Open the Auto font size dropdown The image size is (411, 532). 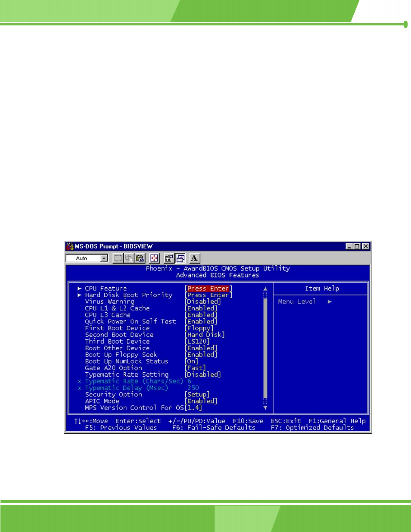coord(104,258)
